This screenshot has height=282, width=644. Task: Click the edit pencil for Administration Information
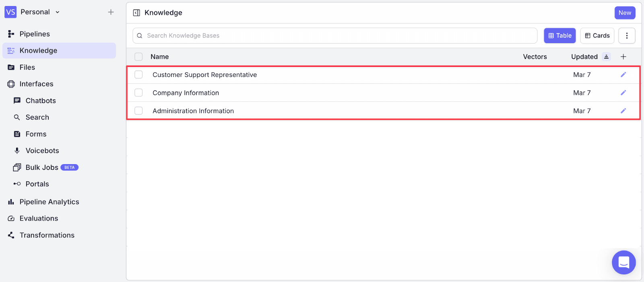(623, 111)
